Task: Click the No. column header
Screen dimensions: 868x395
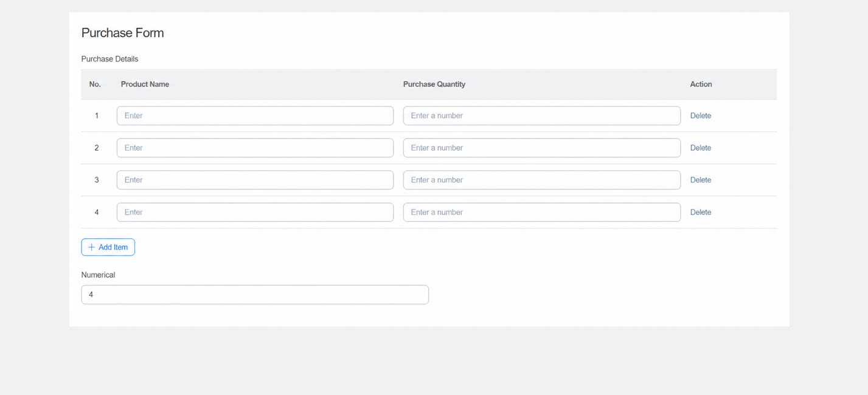Action: [x=95, y=84]
